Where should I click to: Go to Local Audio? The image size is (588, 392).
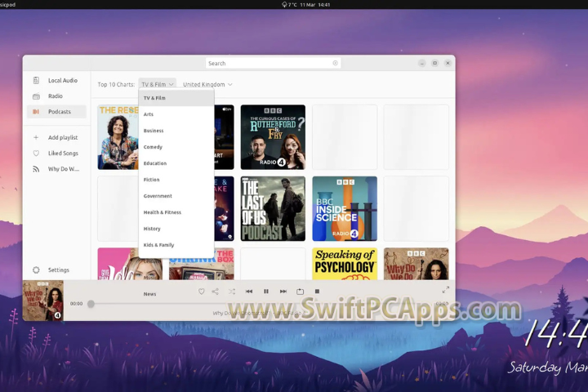tap(63, 80)
